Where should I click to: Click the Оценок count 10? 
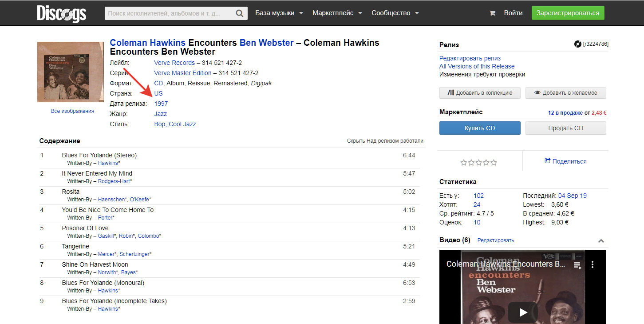477,222
